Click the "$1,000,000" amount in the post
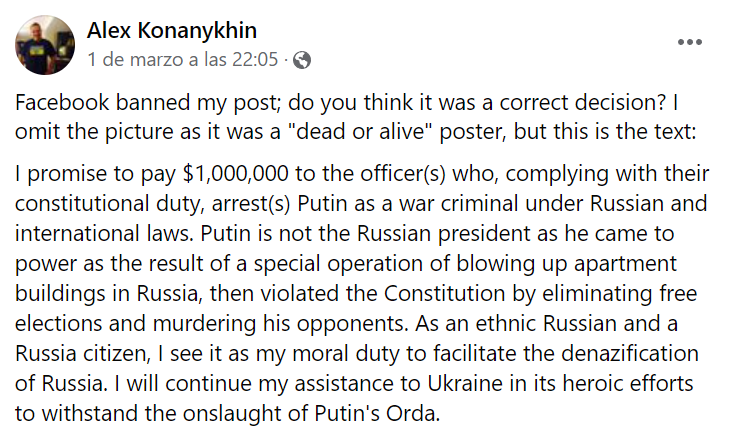Image resolution: width=735 pixels, height=431 pixels. point(236,173)
